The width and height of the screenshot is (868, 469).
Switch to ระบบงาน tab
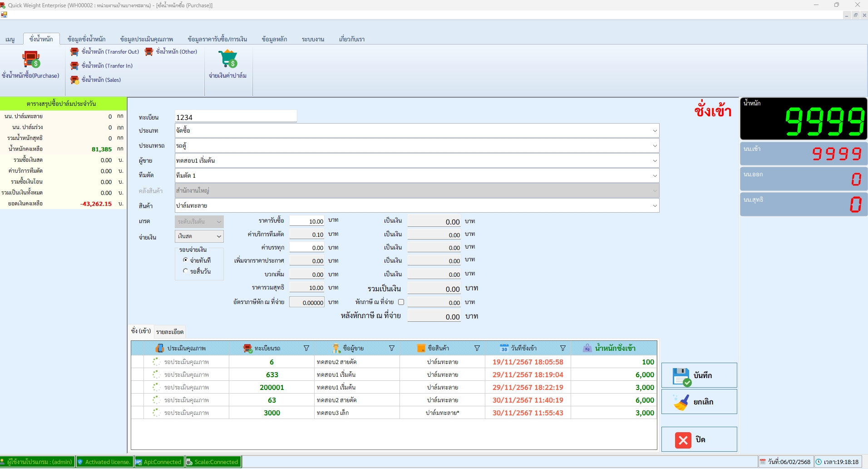(x=313, y=39)
